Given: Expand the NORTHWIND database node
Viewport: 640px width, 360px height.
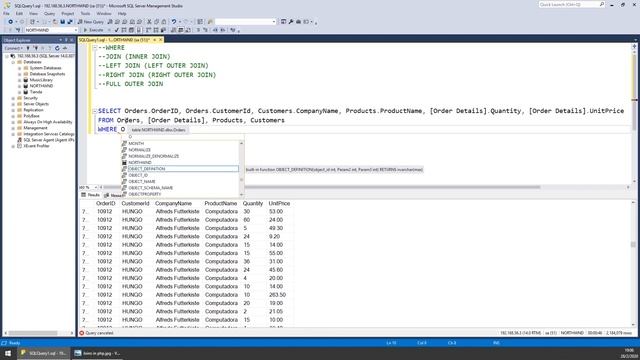Looking at the screenshot, I should click(x=20, y=86).
